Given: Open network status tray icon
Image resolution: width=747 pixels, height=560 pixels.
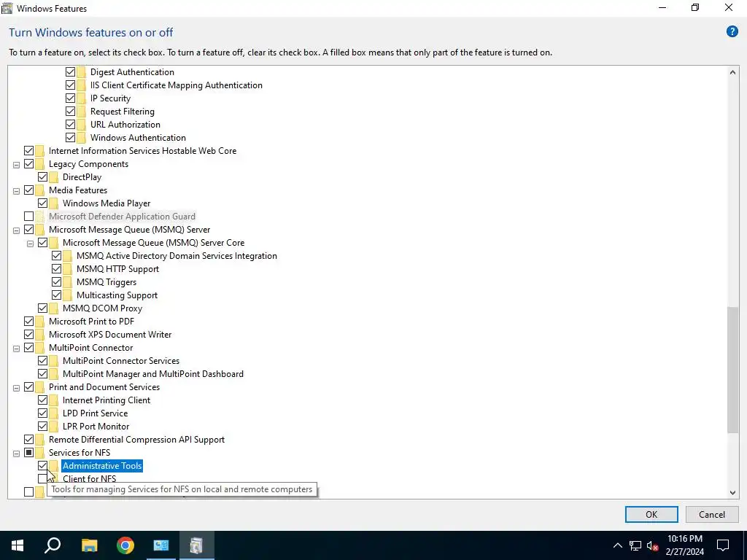Looking at the screenshot, I should (635, 545).
